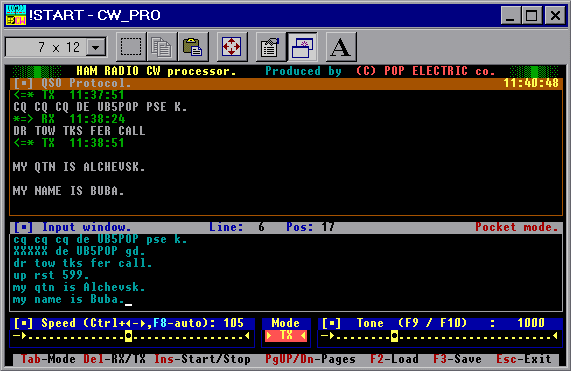Click the Copy toolbar icon
The width and height of the screenshot is (571, 371).
(x=162, y=47)
